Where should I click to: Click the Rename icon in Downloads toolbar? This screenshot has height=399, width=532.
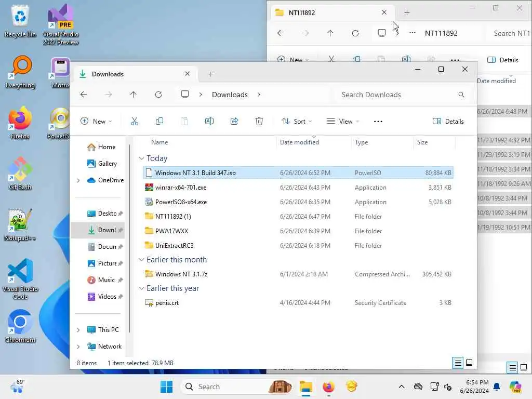tap(209, 121)
